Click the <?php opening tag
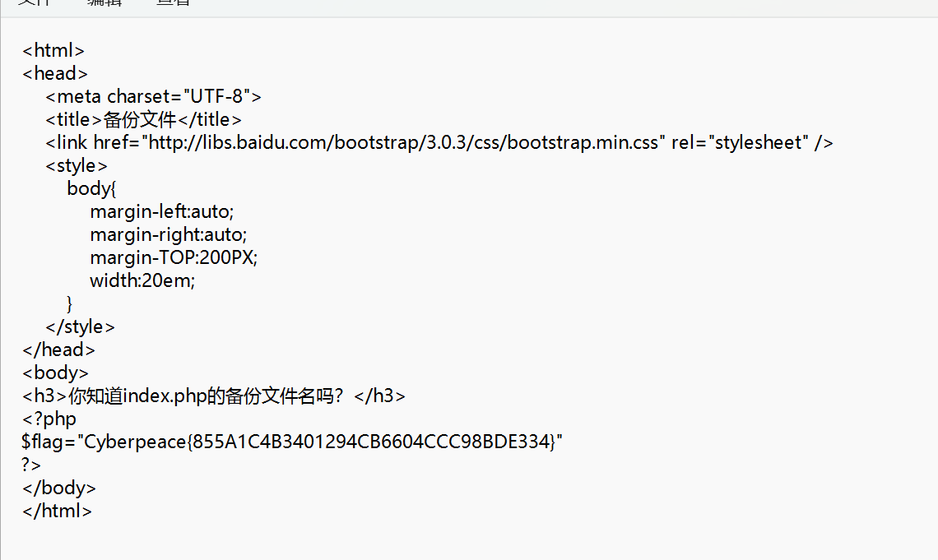938x560 pixels. [49, 419]
